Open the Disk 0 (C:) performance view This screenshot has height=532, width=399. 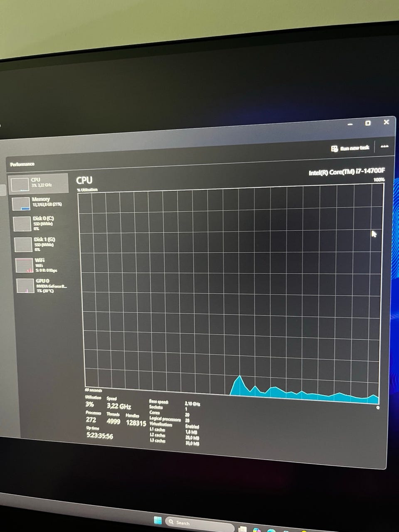[39, 223]
